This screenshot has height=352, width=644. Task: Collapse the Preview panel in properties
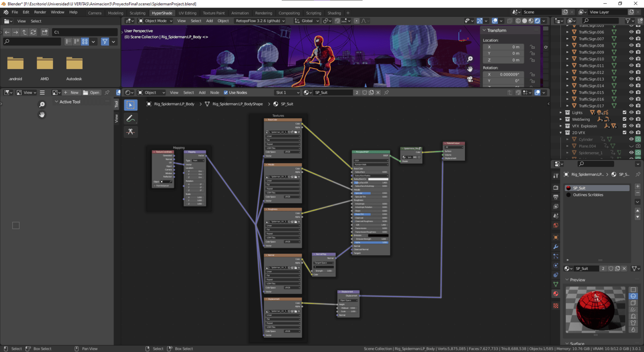point(568,280)
